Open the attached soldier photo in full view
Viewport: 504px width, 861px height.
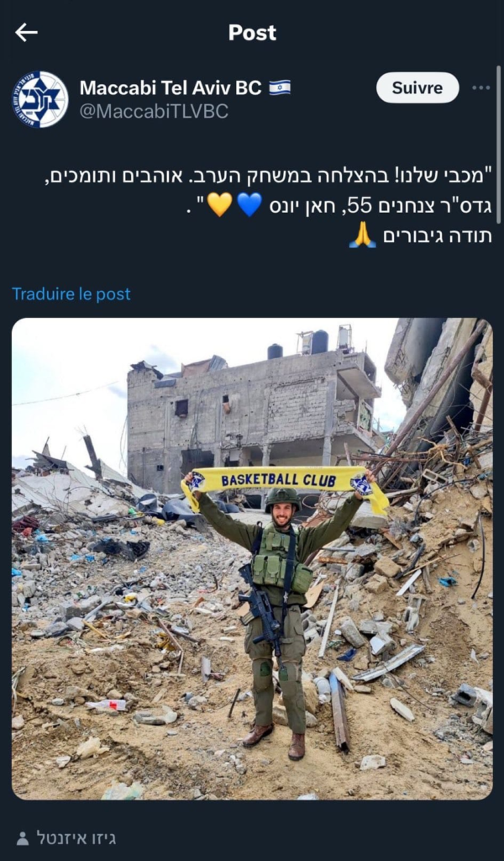252,558
